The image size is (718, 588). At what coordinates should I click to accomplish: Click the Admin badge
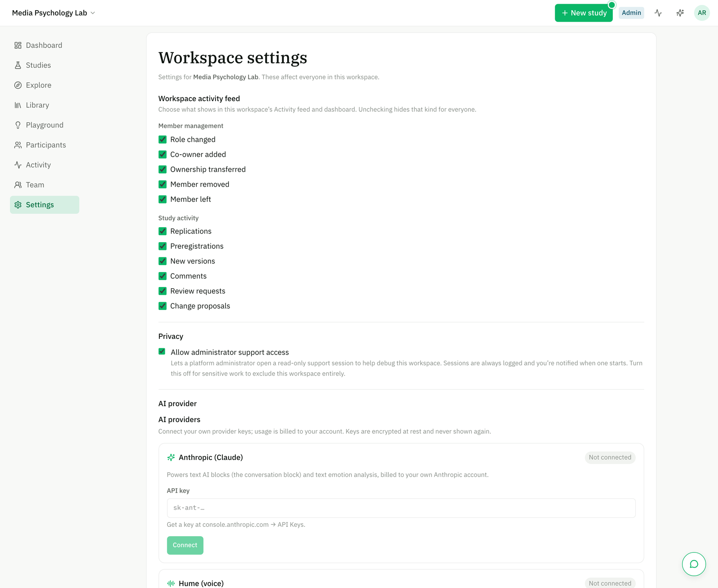631,13
